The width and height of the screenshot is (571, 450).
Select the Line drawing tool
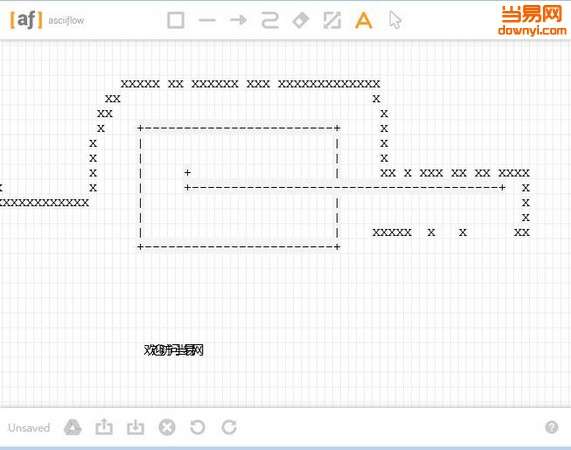(207, 20)
